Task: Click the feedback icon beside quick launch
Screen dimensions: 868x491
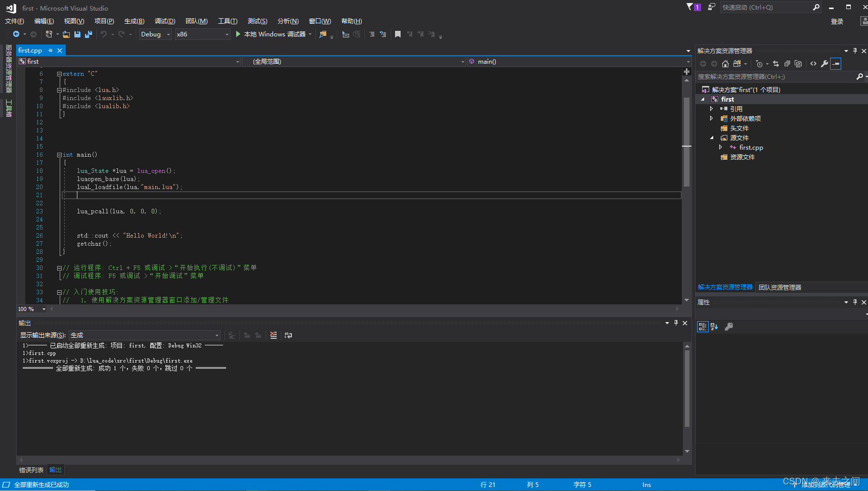Action: 712,7
